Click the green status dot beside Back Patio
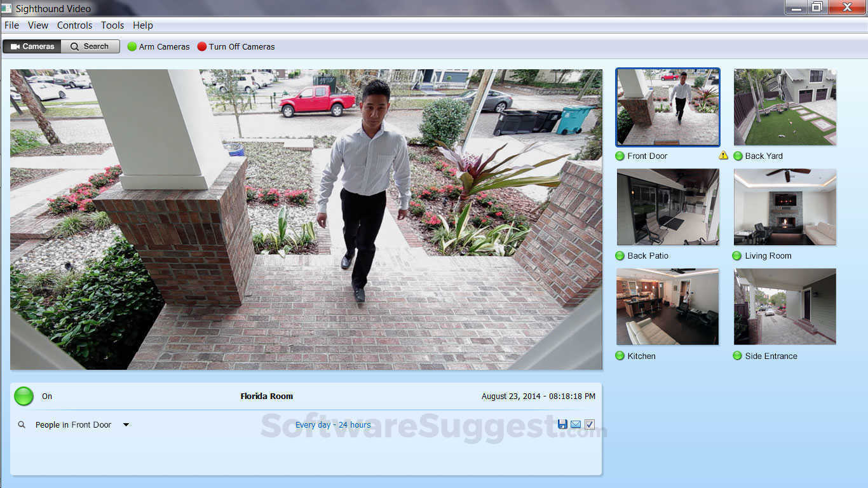This screenshot has width=868, height=488. coord(620,255)
